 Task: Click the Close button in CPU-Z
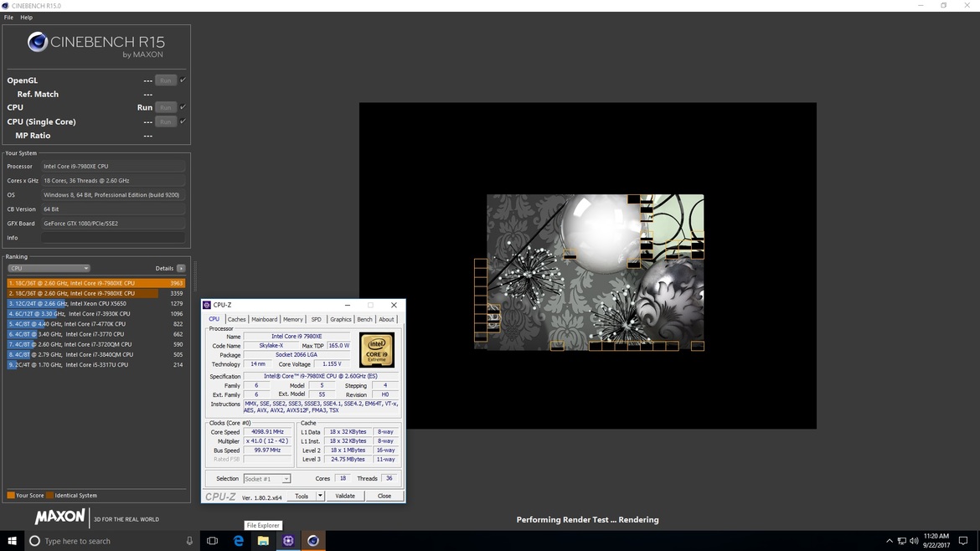(384, 496)
